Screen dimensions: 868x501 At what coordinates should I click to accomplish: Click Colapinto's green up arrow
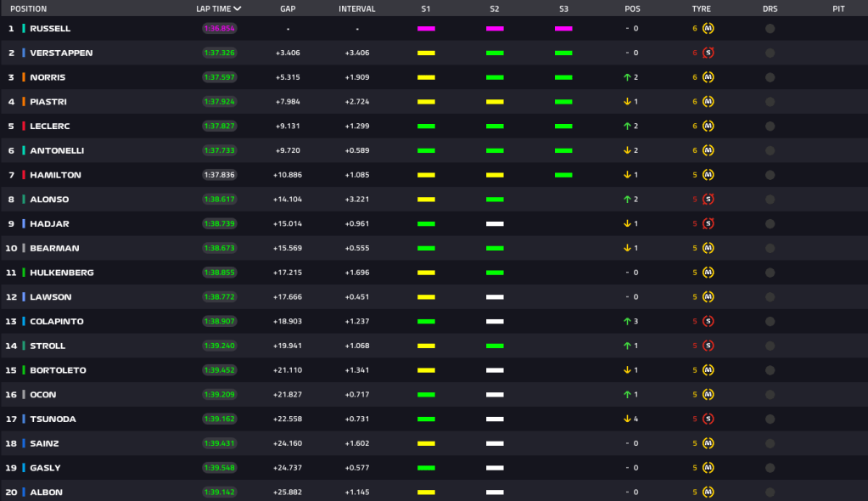coord(627,321)
